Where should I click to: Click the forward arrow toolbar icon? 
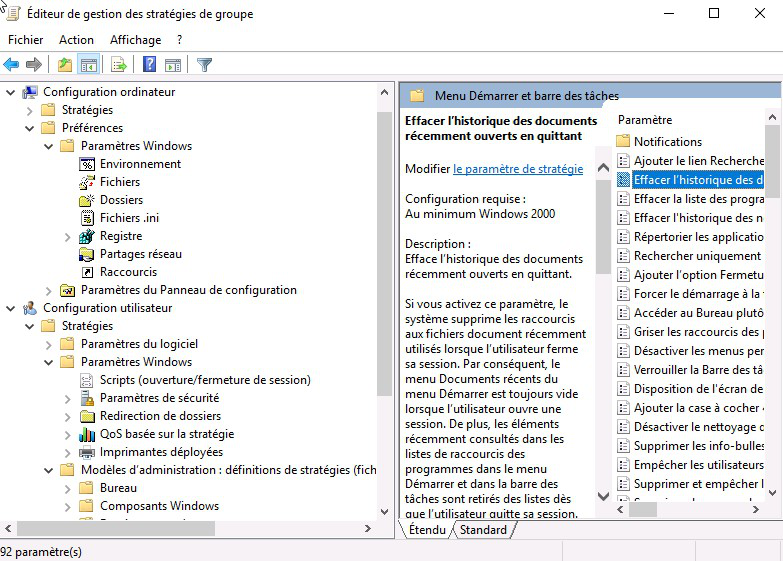click(x=33, y=64)
